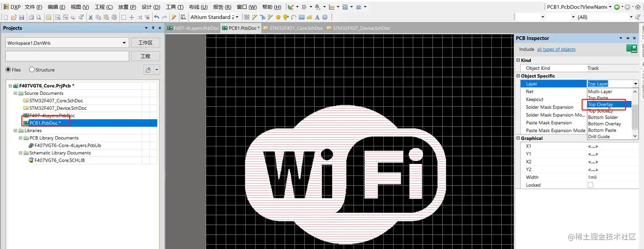Open the Workspace1.DsnWrk dropdown
The width and height of the screenshot is (644, 249).
click(x=124, y=43)
